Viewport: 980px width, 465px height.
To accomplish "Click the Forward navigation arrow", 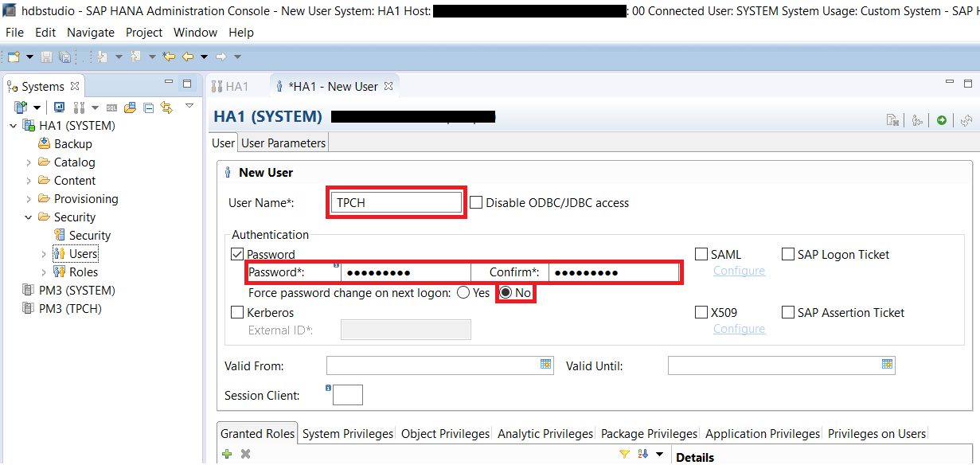I will [221, 57].
